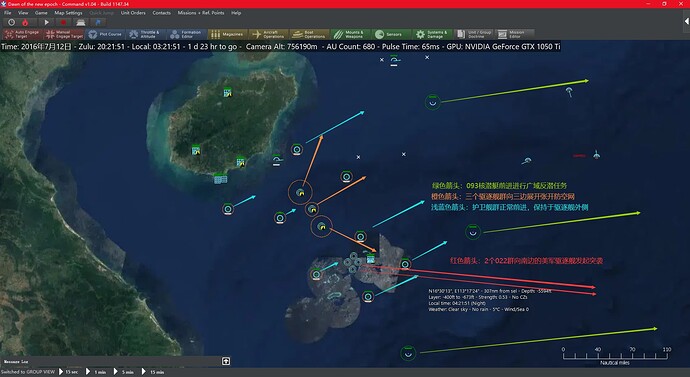Open Missions + Ref. Points menu
Screen dimensions: 690x377
tap(201, 13)
